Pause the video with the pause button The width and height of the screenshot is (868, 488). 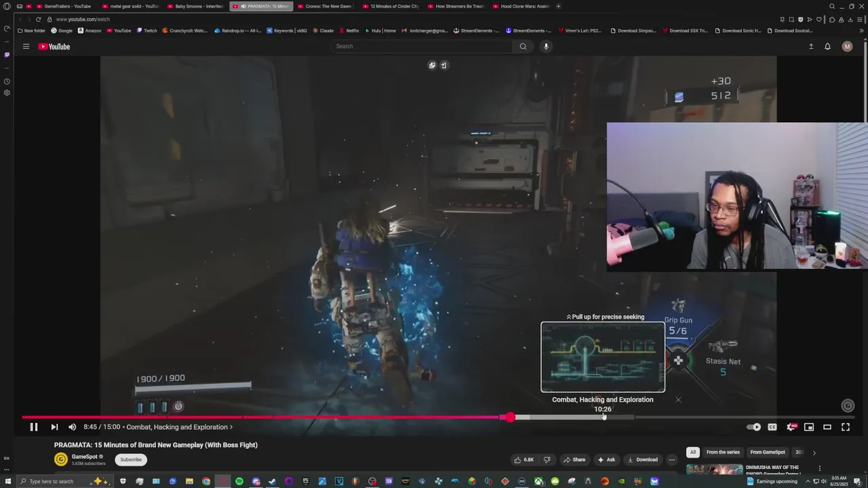coord(33,427)
